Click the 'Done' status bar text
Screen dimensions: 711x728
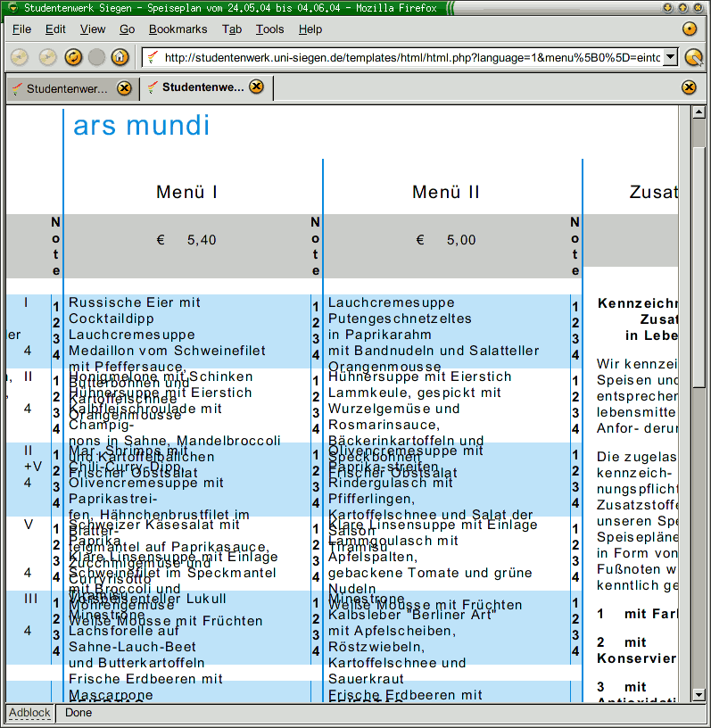click(79, 713)
